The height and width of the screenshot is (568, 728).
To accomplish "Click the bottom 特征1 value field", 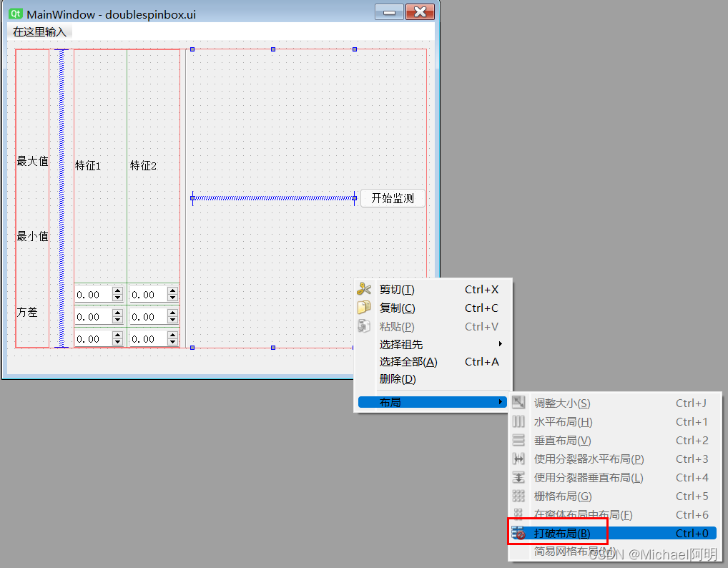I will click(93, 339).
